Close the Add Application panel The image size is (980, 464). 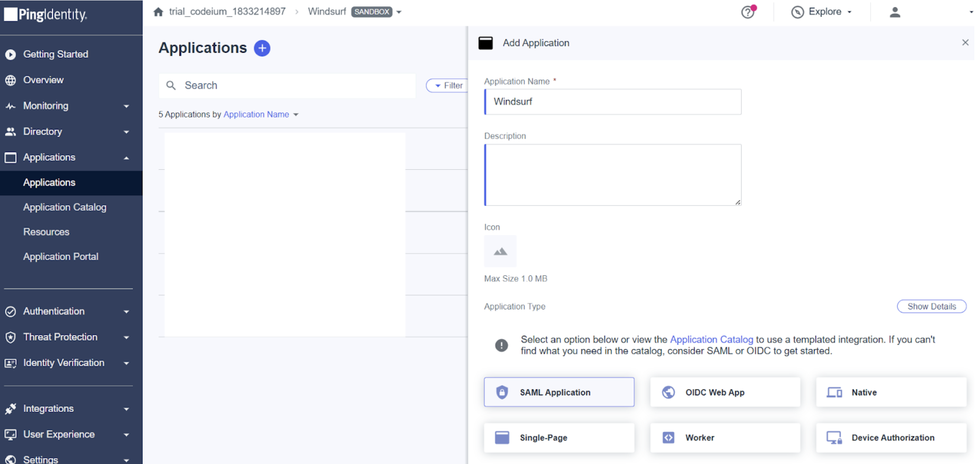pyautogui.click(x=965, y=43)
